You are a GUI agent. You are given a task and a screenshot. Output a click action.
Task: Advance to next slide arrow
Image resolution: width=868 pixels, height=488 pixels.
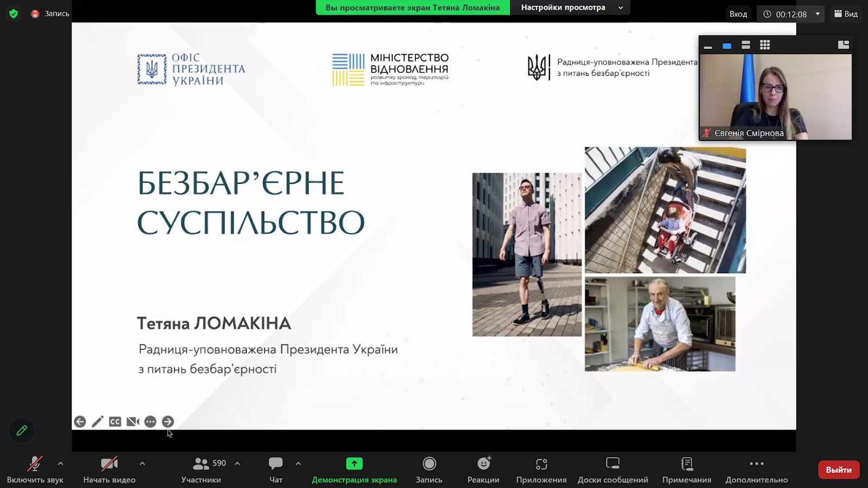(168, 422)
